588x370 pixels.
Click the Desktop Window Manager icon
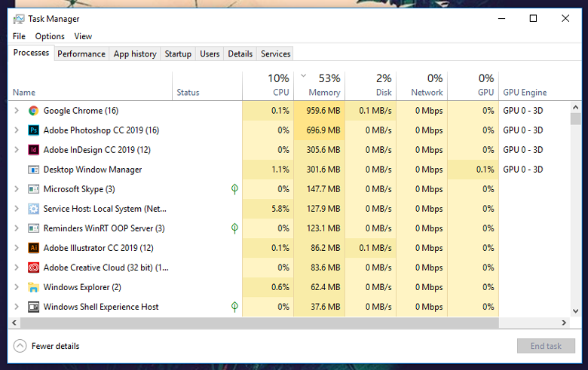coord(33,170)
